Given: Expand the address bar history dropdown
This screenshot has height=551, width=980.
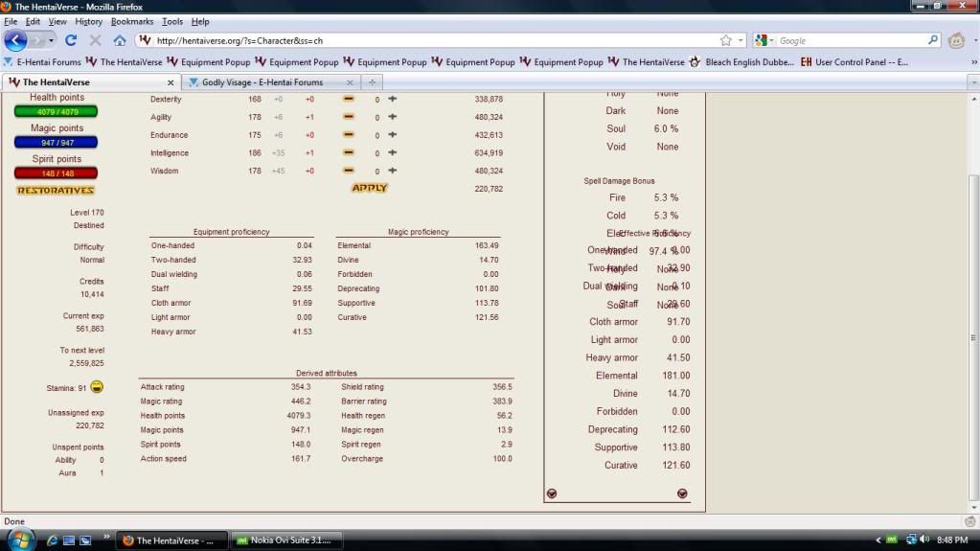Looking at the screenshot, I should [x=741, y=40].
